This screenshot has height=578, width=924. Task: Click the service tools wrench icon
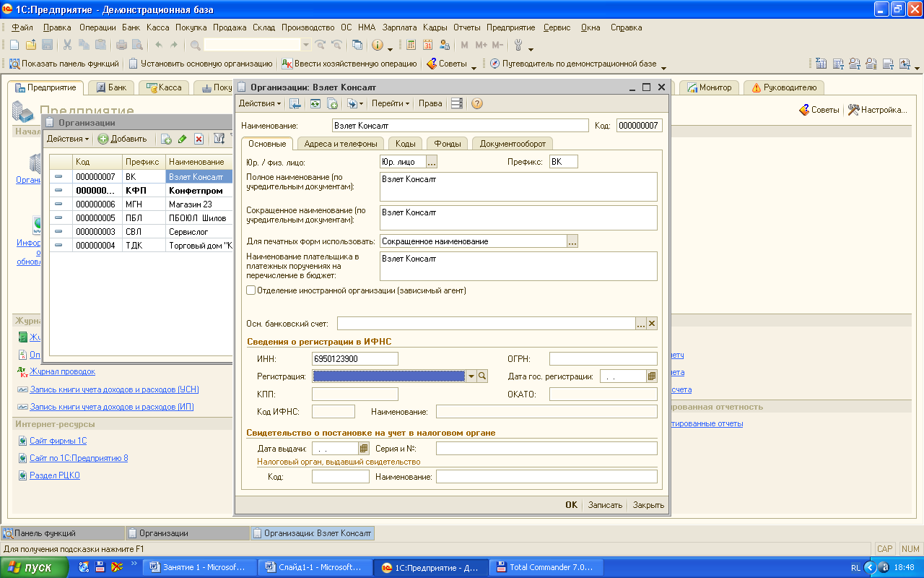(x=518, y=45)
